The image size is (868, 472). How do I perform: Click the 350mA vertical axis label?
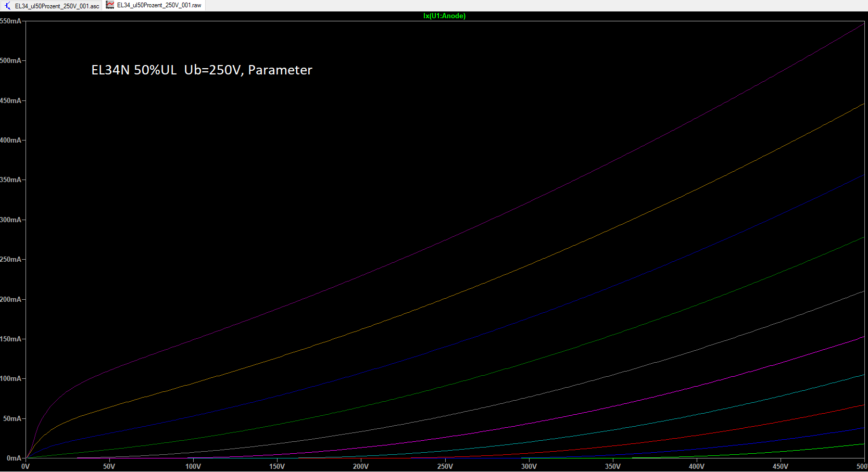point(11,180)
